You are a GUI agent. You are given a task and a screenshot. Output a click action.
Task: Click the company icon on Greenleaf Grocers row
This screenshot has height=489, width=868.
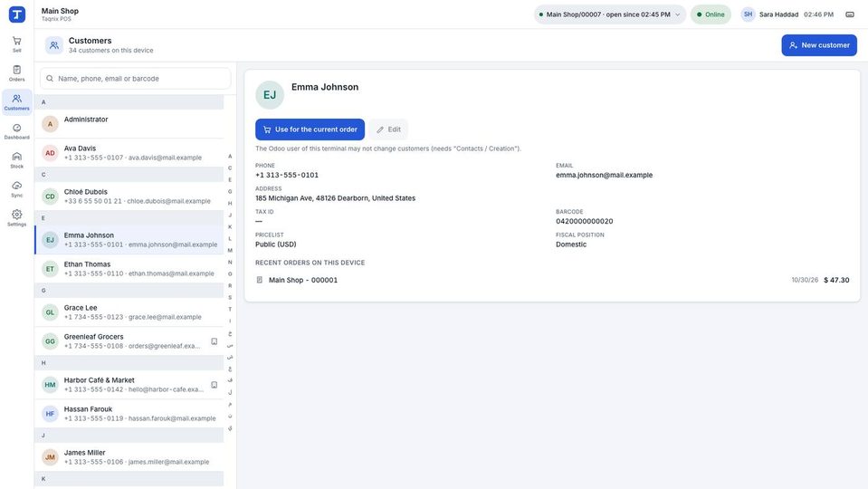(215, 341)
